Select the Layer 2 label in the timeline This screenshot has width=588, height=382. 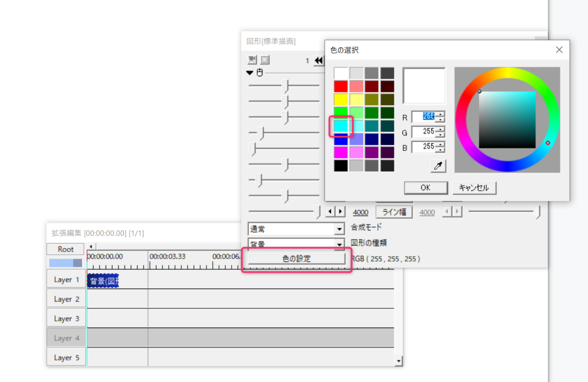coord(66,298)
